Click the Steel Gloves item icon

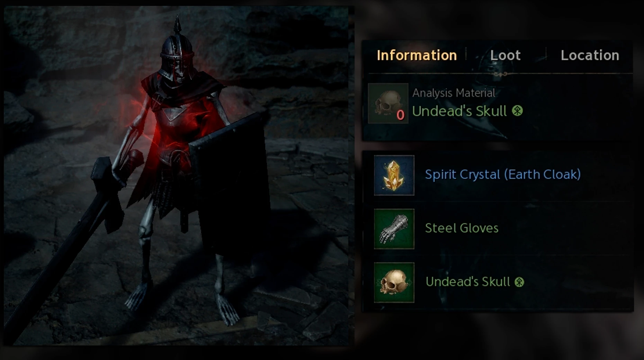[394, 229]
